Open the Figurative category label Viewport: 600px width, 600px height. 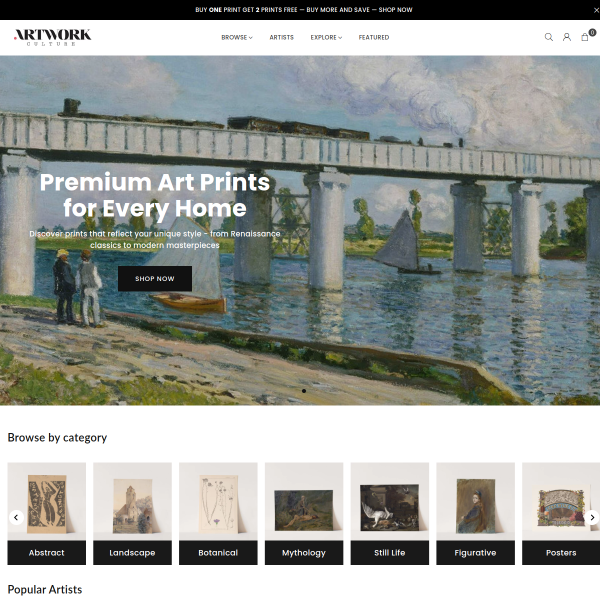475,553
